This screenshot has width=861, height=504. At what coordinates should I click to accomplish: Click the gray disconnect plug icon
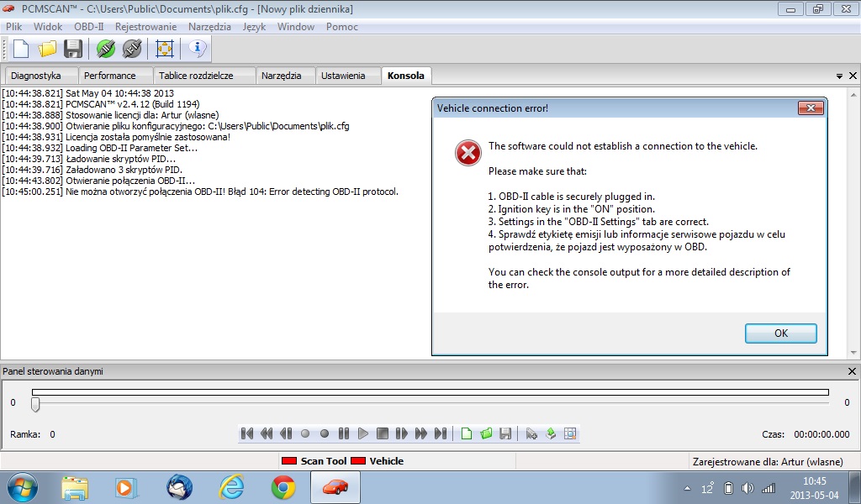[x=131, y=49]
